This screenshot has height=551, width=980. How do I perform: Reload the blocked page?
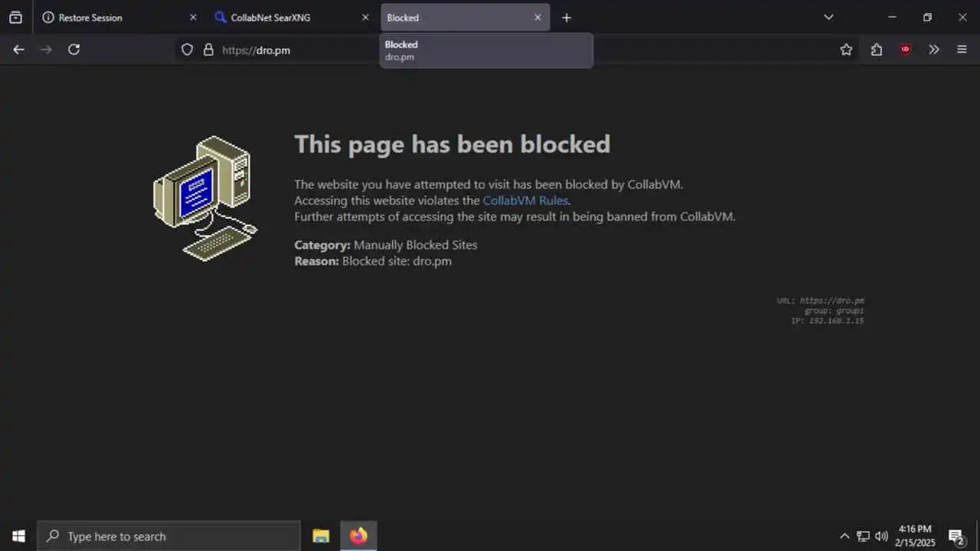tap(73, 50)
